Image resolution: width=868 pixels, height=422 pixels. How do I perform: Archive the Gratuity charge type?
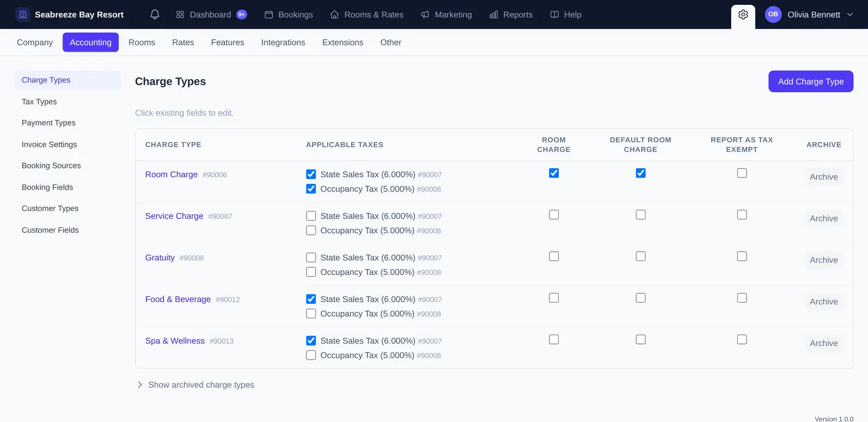tap(824, 260)
